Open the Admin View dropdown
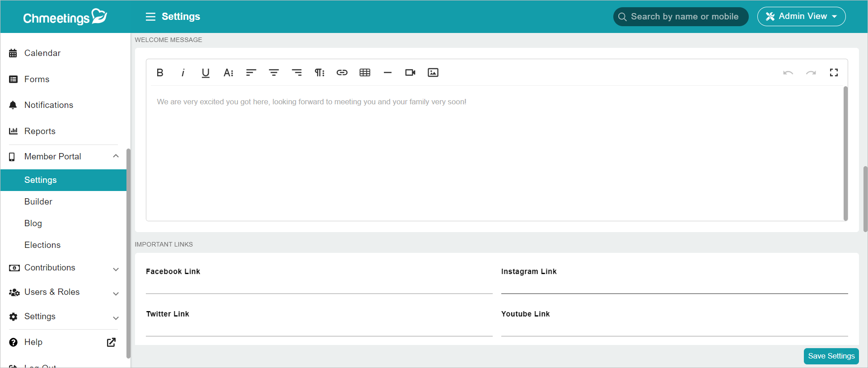This screenshot has height=368, width=868. [x=801, y=17]
